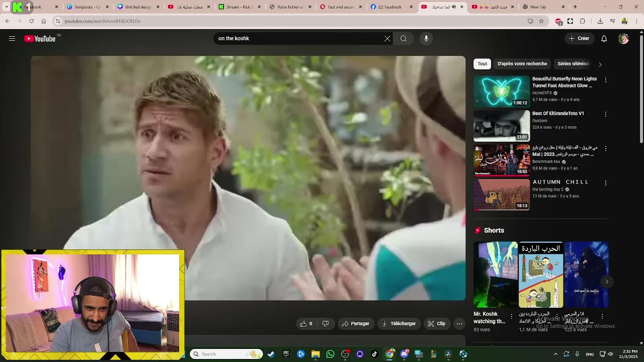
Task: Go back in browser history
Action: coord(8,21)
